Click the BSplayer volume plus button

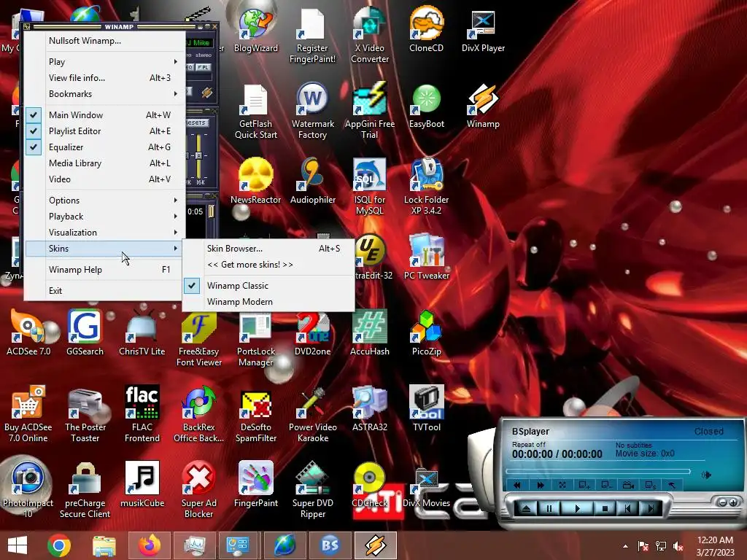(733, 502)
